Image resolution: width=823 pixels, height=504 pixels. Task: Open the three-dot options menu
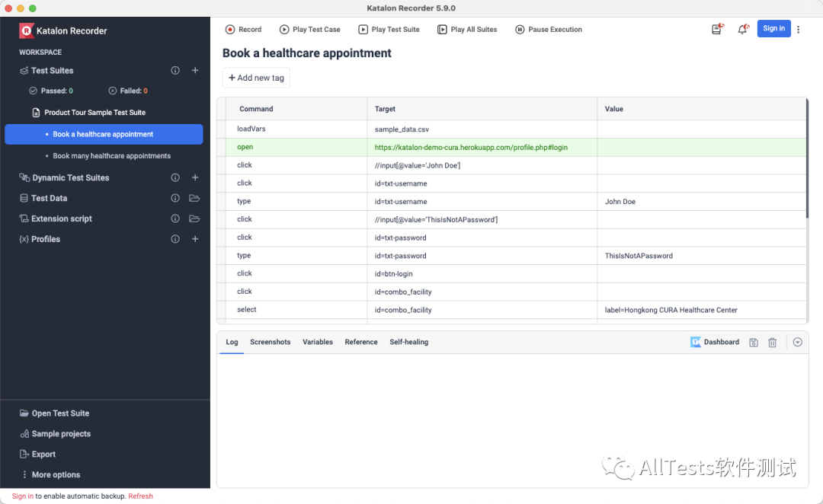(x=799, y=30)
